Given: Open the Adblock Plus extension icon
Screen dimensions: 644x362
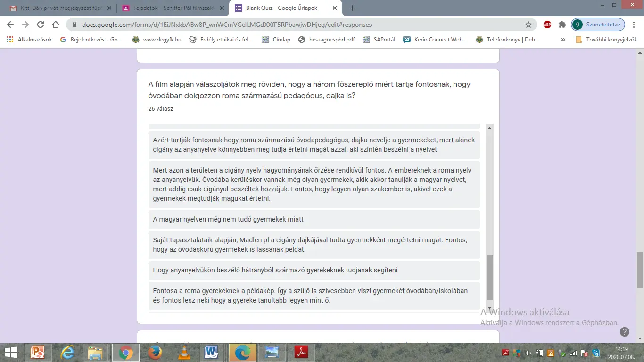Looking at the screenshot, I should pos(547,25).
